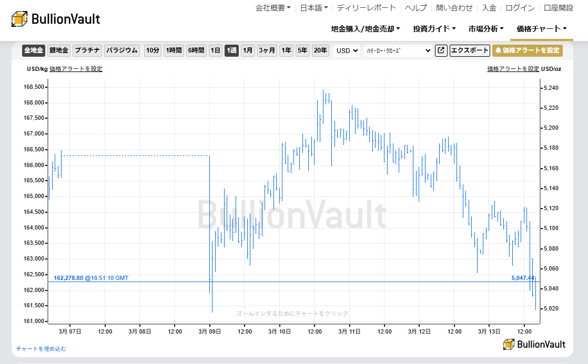Screen dimensions: 588x364
Task: Select the パラジウム metal button
Action: point(122,50)
